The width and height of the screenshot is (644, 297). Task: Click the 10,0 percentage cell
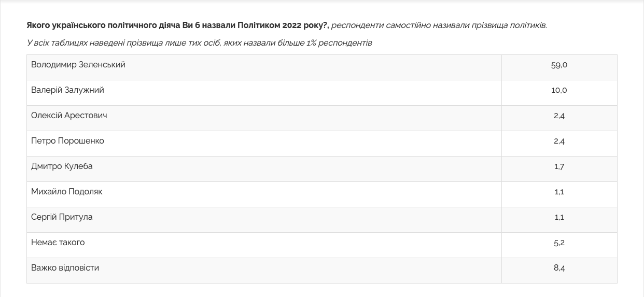point(559,90)
